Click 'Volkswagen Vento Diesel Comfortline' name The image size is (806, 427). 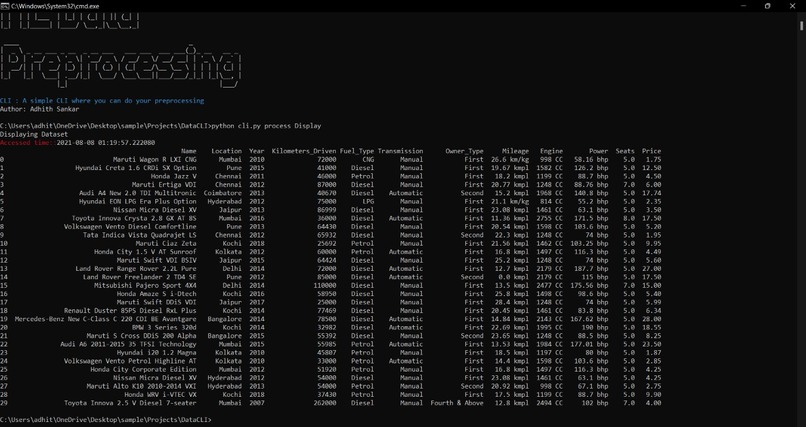[130, 227]
